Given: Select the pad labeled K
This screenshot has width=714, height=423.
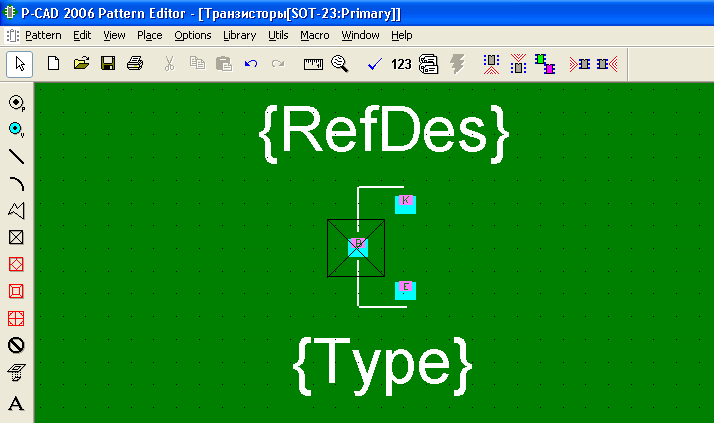Looking at the screenshot, I should click(405, 204).
